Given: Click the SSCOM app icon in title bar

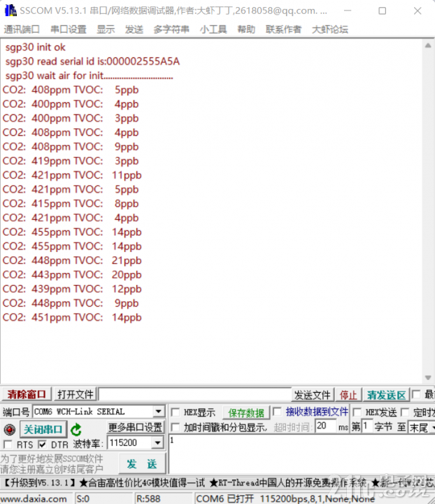Looking at the screenshot, I should [10, 10].
